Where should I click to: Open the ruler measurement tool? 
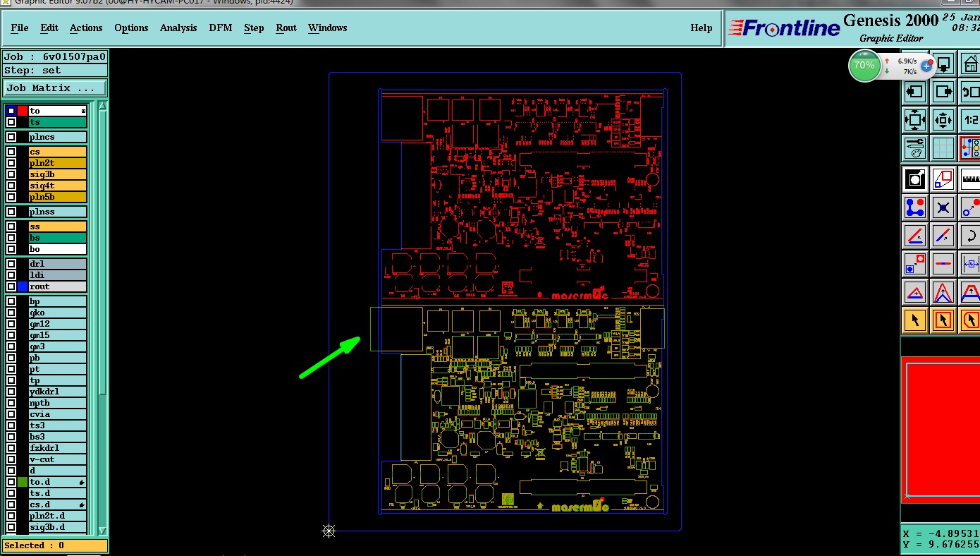point(971,179)
